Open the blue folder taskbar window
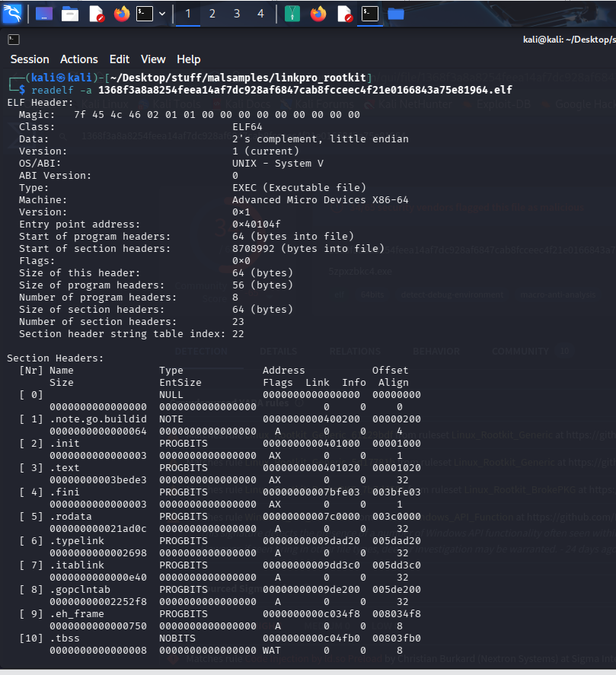 [x=395, y=14]
